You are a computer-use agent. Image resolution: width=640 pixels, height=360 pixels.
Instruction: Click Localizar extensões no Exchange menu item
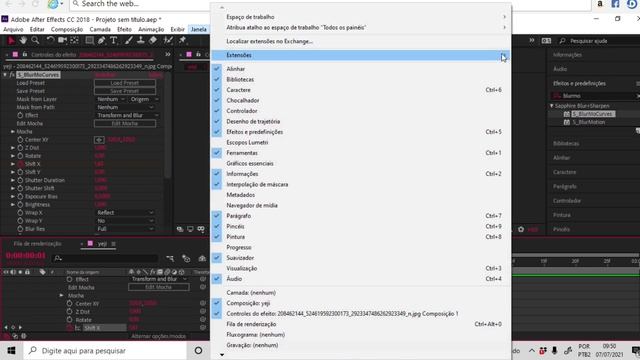(270, 41)
